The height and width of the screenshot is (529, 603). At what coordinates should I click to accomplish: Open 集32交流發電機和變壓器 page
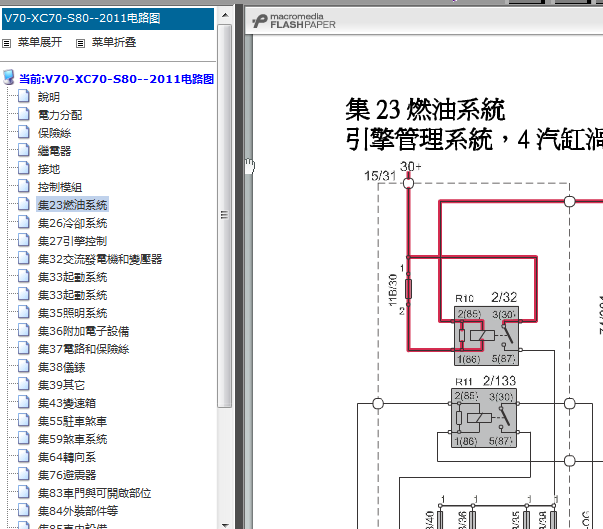pyautogui.click(x=100, y=259)
